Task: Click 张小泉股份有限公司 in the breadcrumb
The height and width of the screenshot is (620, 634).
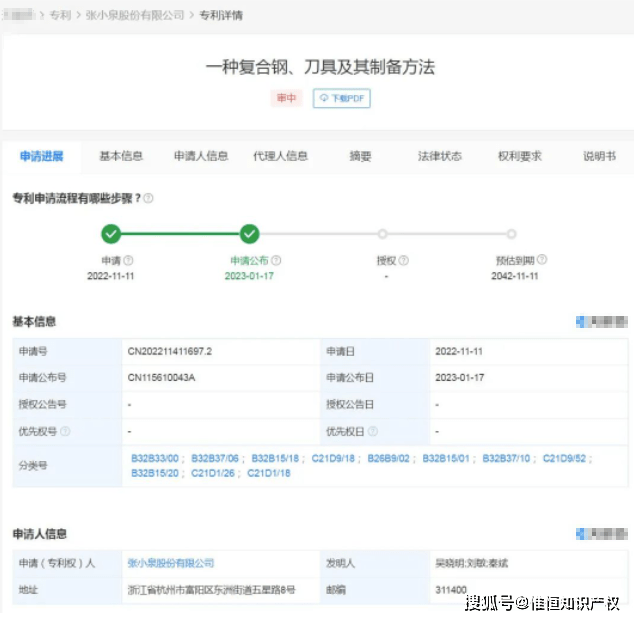Action: (x=143, y=16)
